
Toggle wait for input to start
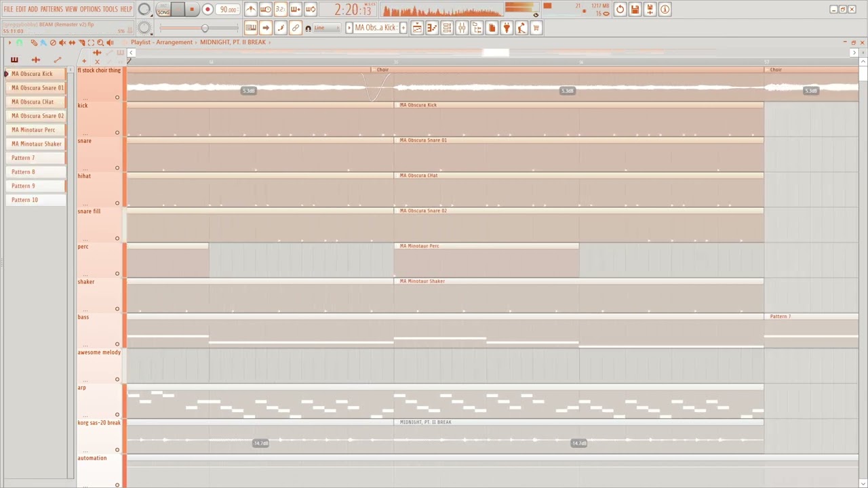(x=266, y=9)
